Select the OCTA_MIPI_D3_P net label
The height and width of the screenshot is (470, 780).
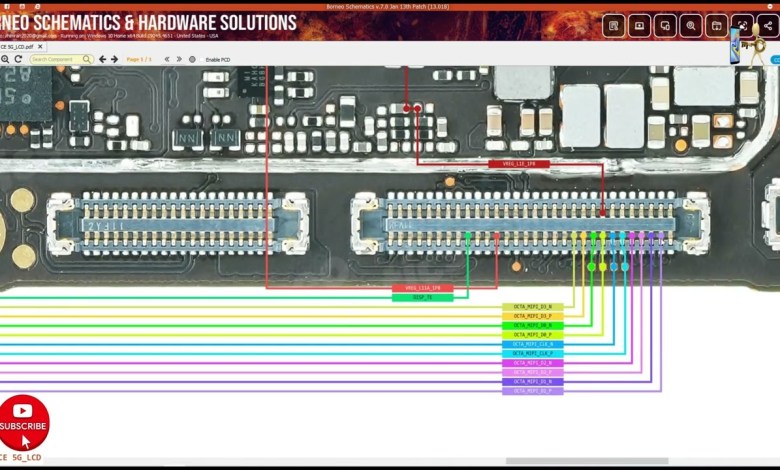[533, 316]
